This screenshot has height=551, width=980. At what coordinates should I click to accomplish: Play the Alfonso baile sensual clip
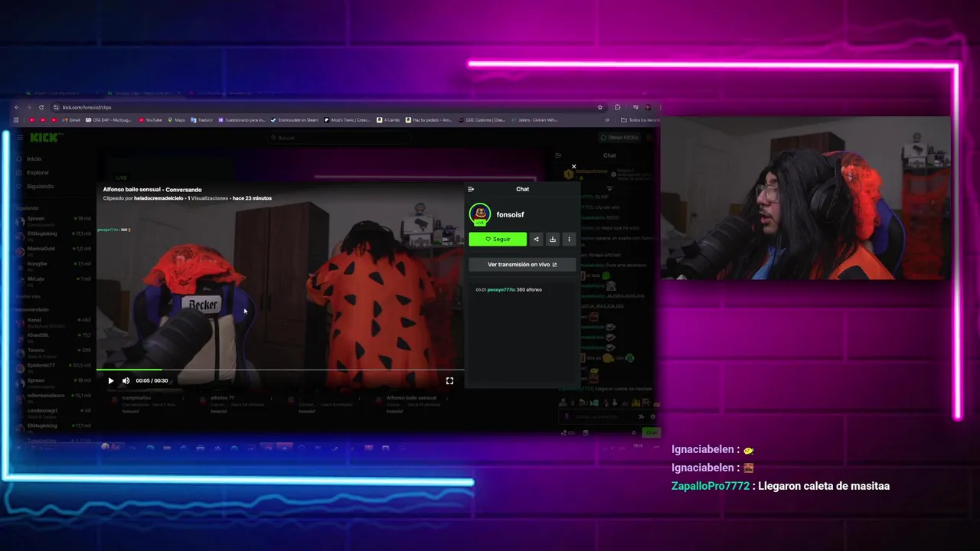[x=111, y=380]
